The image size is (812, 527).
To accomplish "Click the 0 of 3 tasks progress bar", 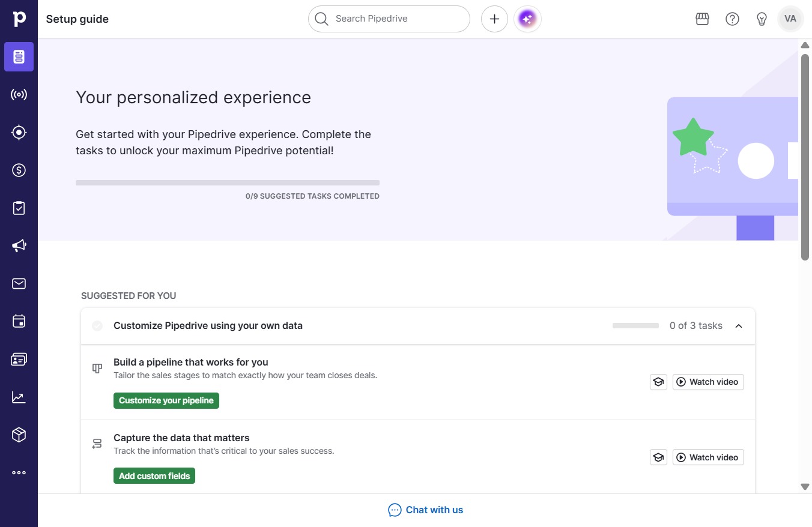I will coord(635,325).
